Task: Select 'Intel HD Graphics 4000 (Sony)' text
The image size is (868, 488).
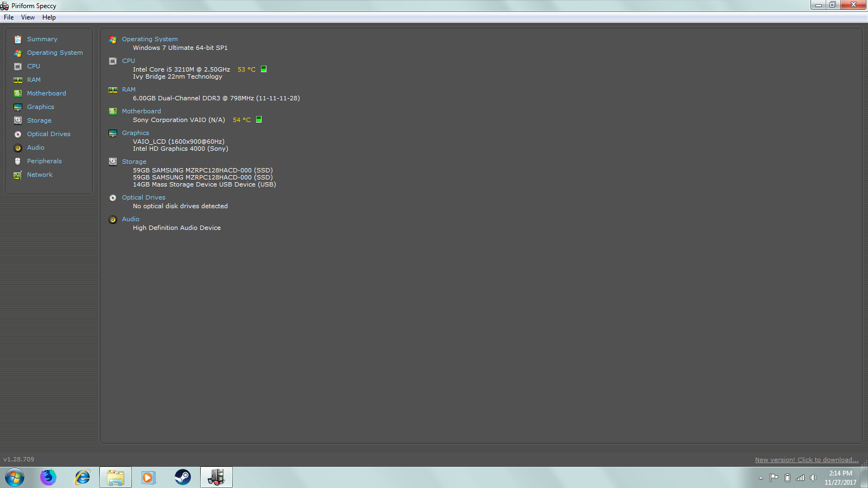Action: (x=181, y=149)
